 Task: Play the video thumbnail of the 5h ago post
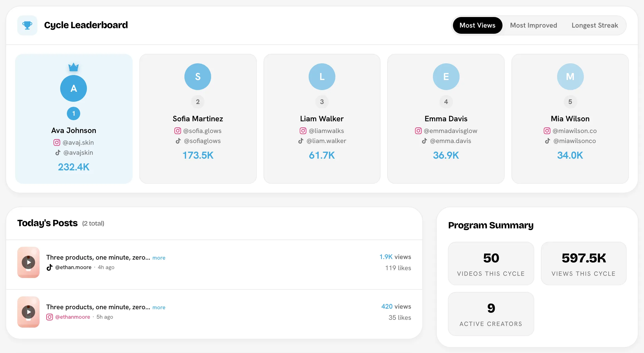click(28, 312)
